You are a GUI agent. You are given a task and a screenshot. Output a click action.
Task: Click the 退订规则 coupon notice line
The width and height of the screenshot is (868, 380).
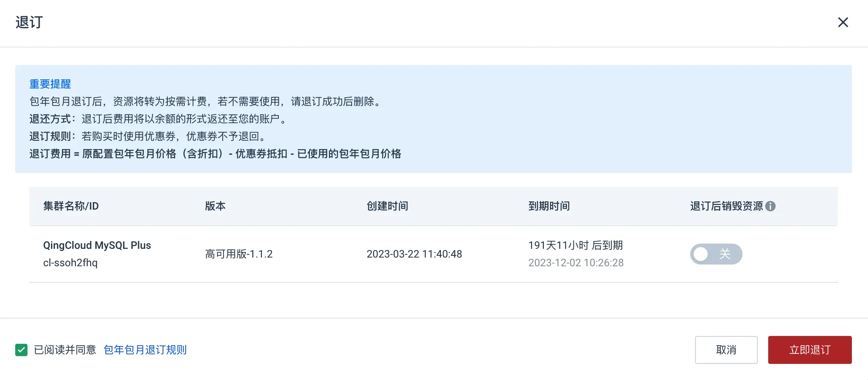[x=148, y=136]
